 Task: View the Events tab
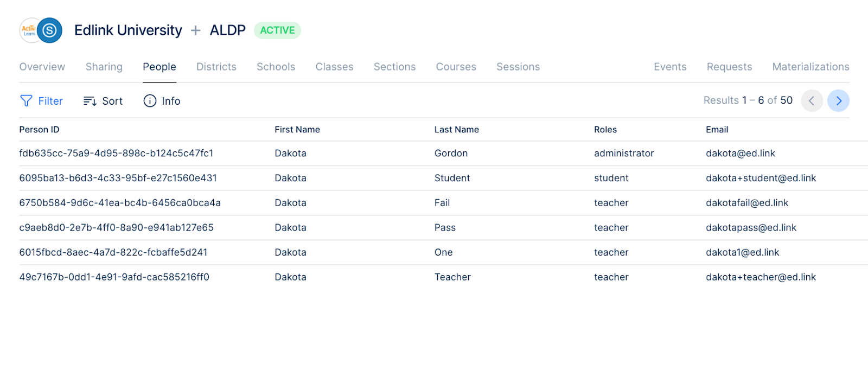point(670,67)
